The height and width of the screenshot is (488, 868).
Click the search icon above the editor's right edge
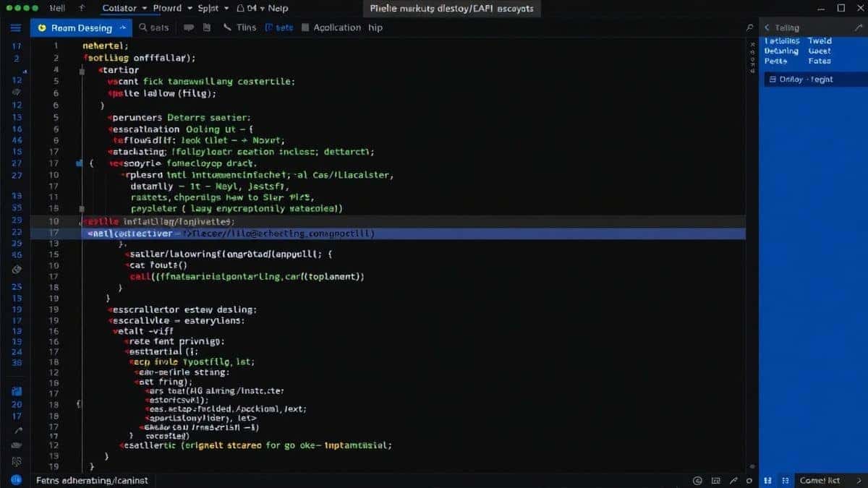tap(749, 27)
